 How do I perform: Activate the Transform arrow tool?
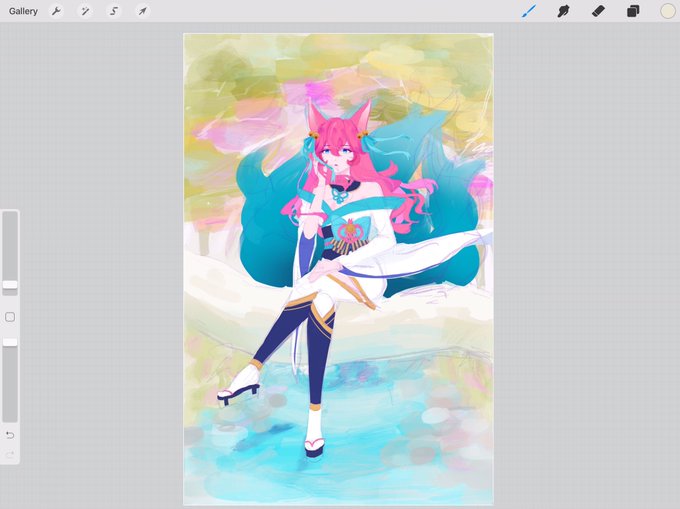142,11
